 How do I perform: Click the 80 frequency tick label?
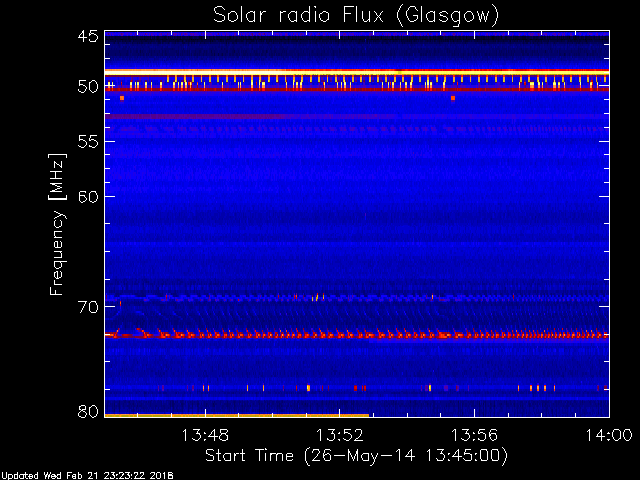[x=88, y=411]
